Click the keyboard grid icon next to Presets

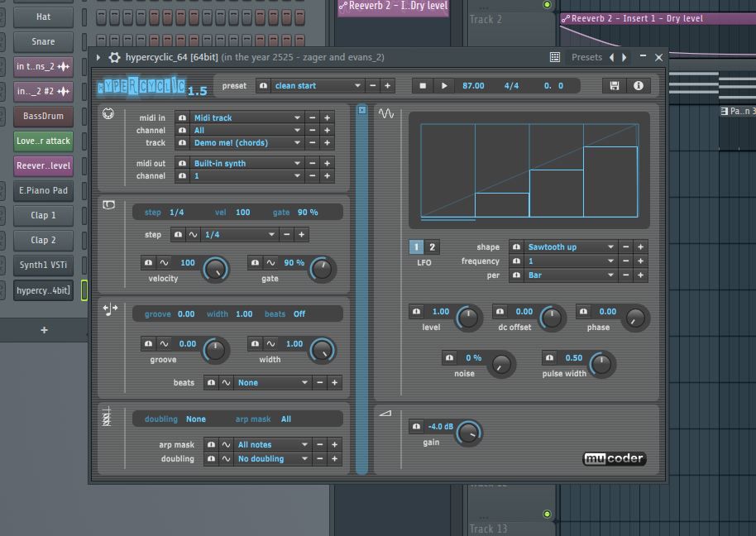(x=555, y=57)
